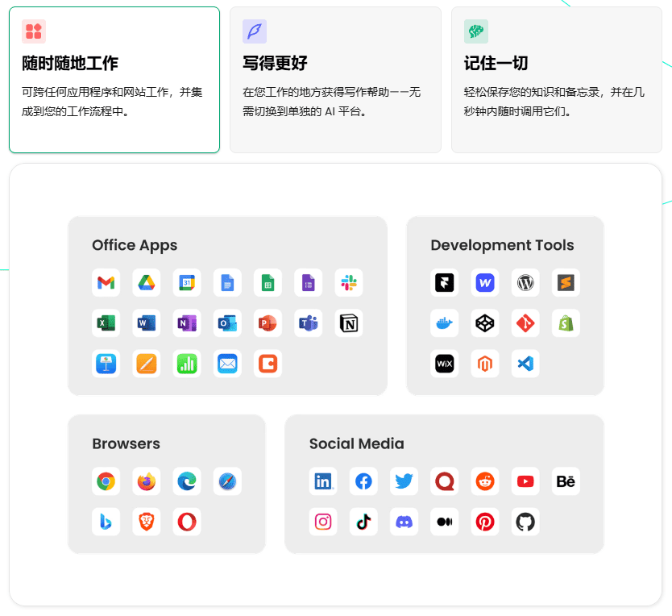Click the Git icon
This screenshot has width=672, height=616.
point(525,323)
